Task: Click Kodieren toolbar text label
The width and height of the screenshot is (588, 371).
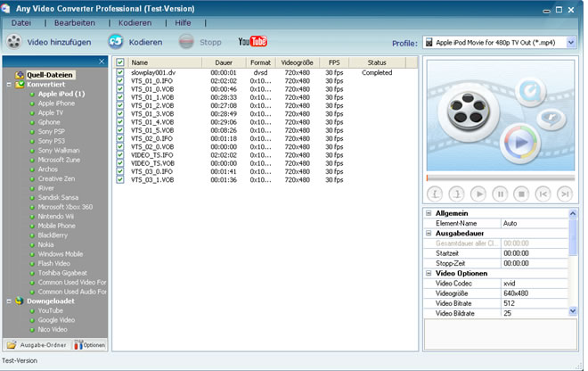Action: 145,43
